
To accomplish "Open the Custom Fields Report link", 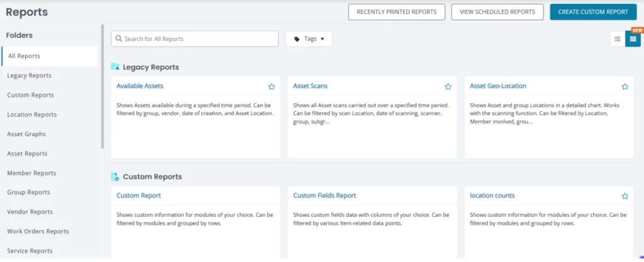I will click(x=325, y=196).
